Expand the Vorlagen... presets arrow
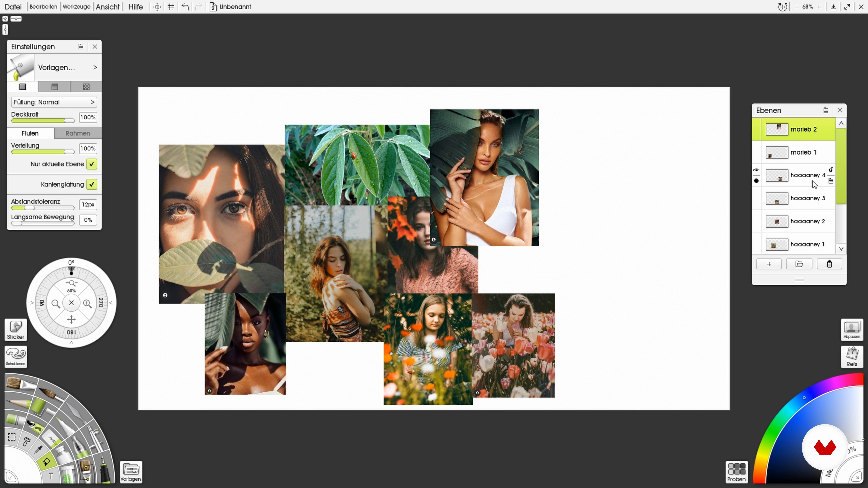The height and width of the screenshot is (488, 868). click(95, 67)
